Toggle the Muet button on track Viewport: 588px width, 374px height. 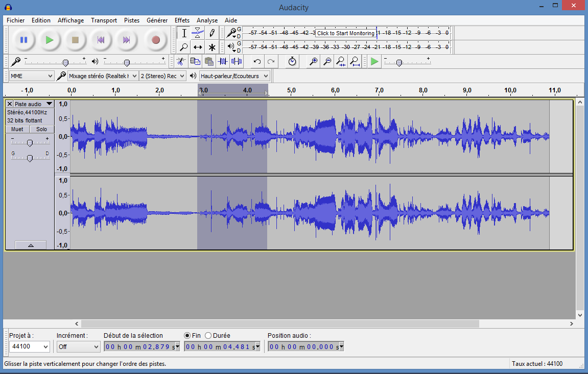pyautogui.click(x=17, y=129)
